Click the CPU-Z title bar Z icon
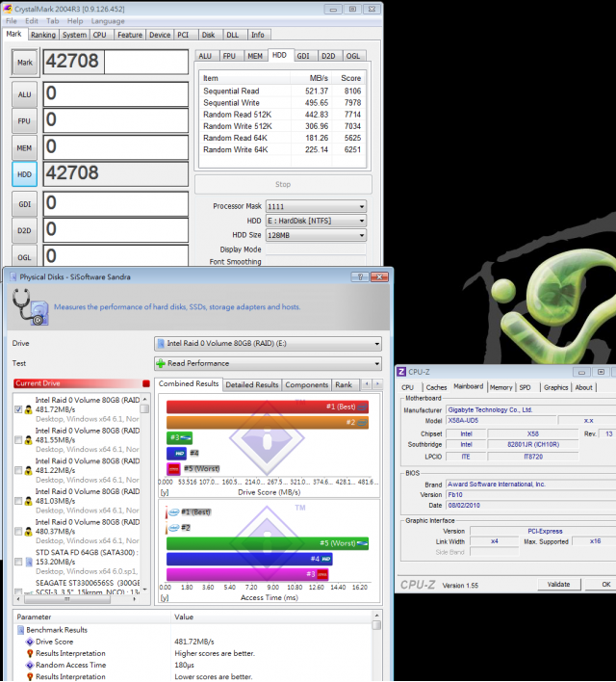The width and height of the screenshot is (616, 682). 401,372
